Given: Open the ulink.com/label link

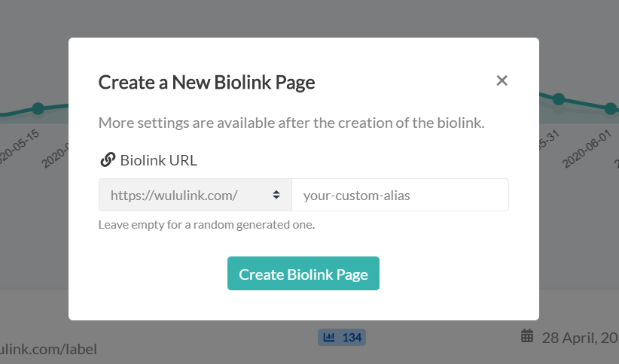Looking at the screenshot, I should click(x=48, y=349).
